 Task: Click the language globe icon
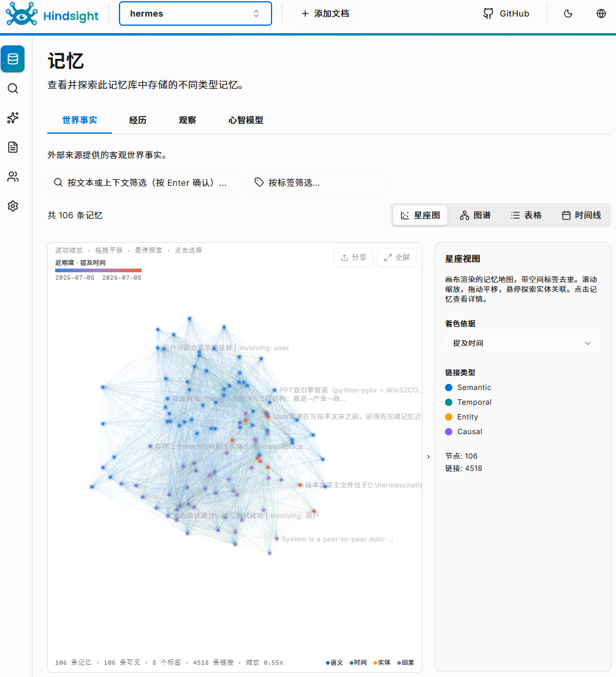(601, 13)
